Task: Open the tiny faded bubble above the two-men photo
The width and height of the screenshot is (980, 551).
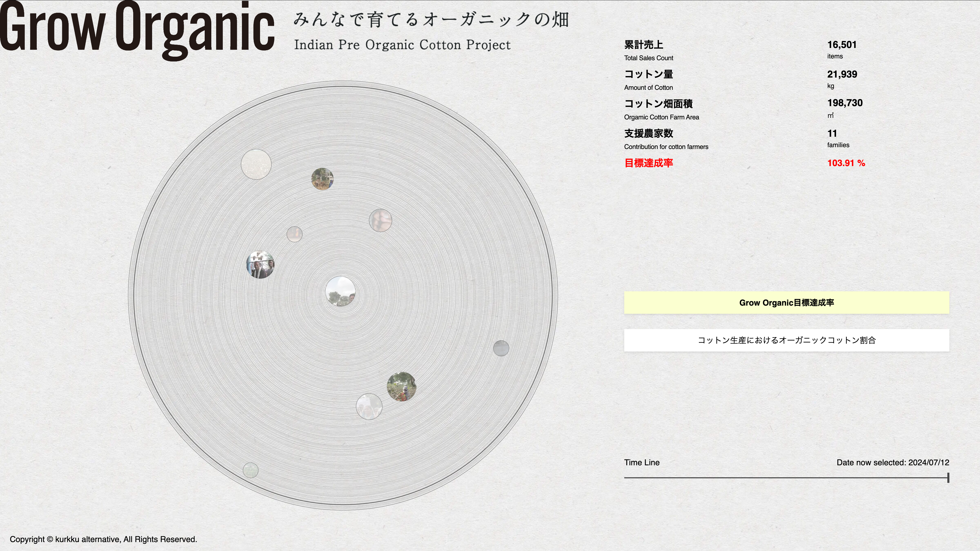Action: (x=295, y=234)
